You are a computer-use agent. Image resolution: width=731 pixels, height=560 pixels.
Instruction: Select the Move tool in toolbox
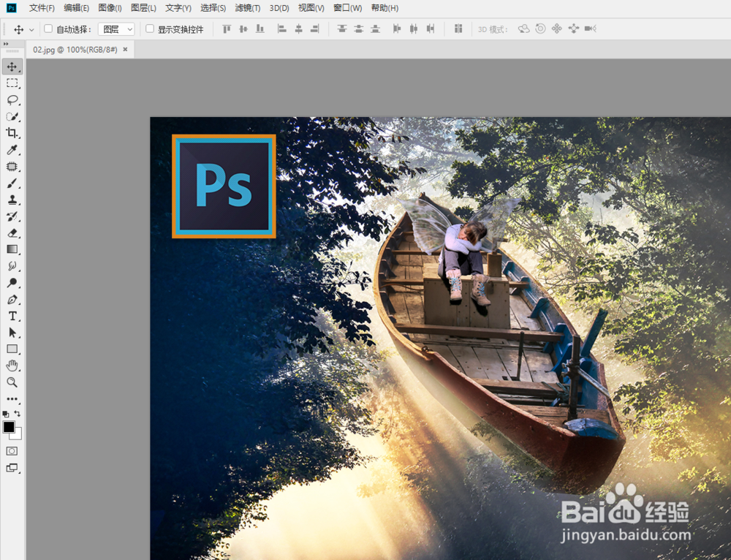click(12, 67)
